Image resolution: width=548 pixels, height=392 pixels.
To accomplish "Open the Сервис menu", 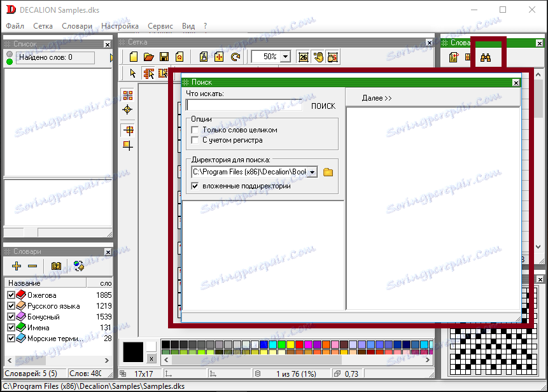I will [160, 26].
